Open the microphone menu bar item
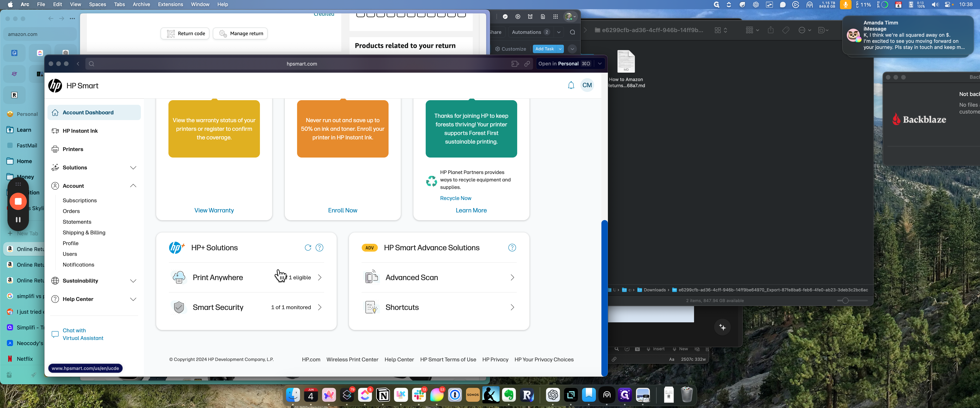The width and height of the screenshot is (980, 408). [845, 5]
